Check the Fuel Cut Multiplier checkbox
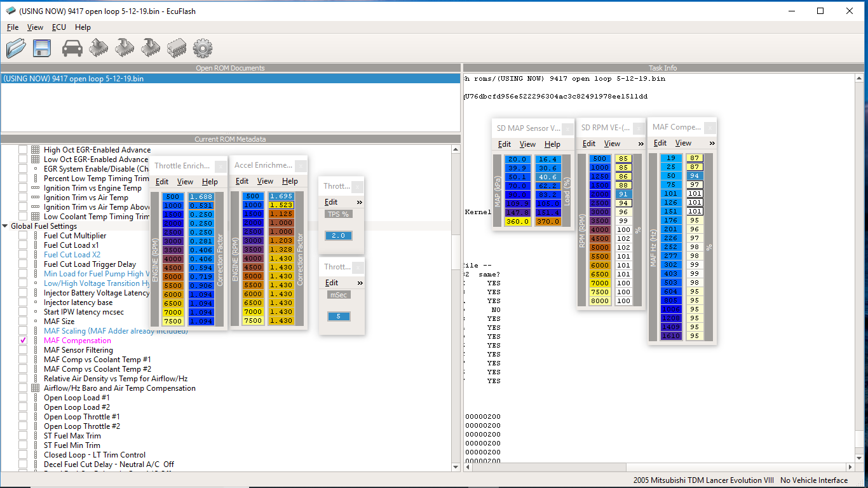 [23, 236]
